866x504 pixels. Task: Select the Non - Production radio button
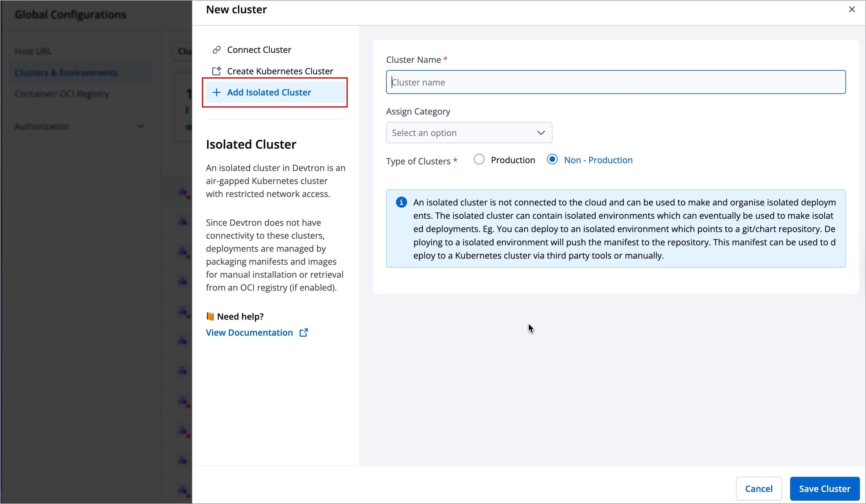(x=552, y=160)
